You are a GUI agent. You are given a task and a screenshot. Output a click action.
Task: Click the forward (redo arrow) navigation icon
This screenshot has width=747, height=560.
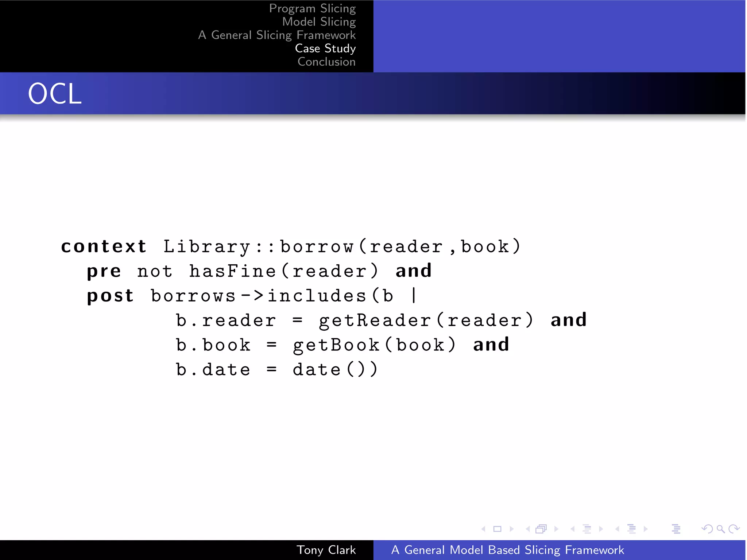point(734,529)
